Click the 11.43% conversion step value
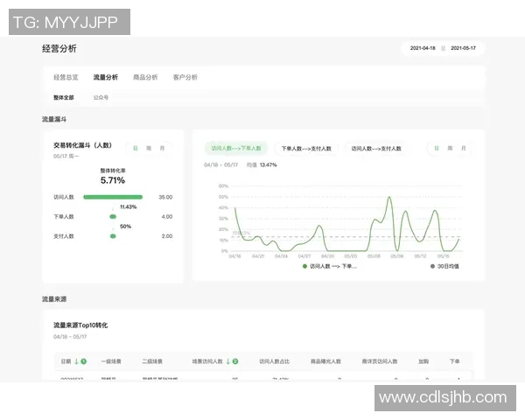Screen dimensions: 525x420 pyautogui.click(x=129, y=207)
